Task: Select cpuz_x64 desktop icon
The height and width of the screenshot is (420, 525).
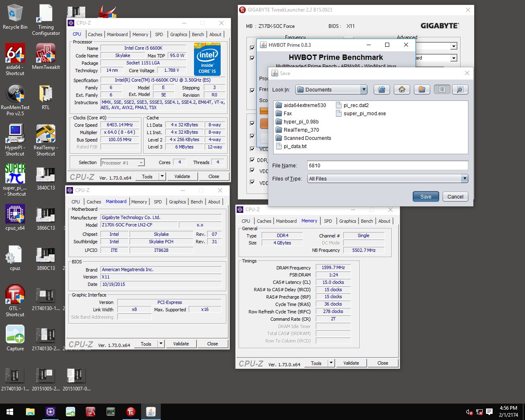Action: [x=15, y=217]
